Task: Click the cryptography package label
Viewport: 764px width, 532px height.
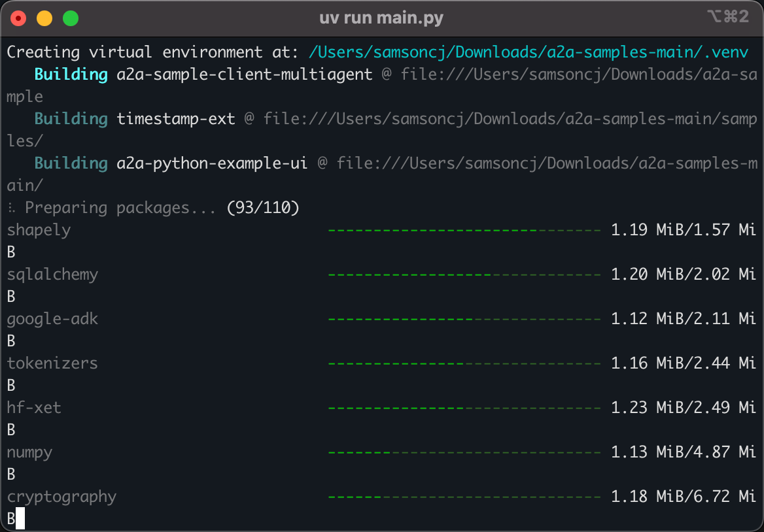Action: pos(61,497)
